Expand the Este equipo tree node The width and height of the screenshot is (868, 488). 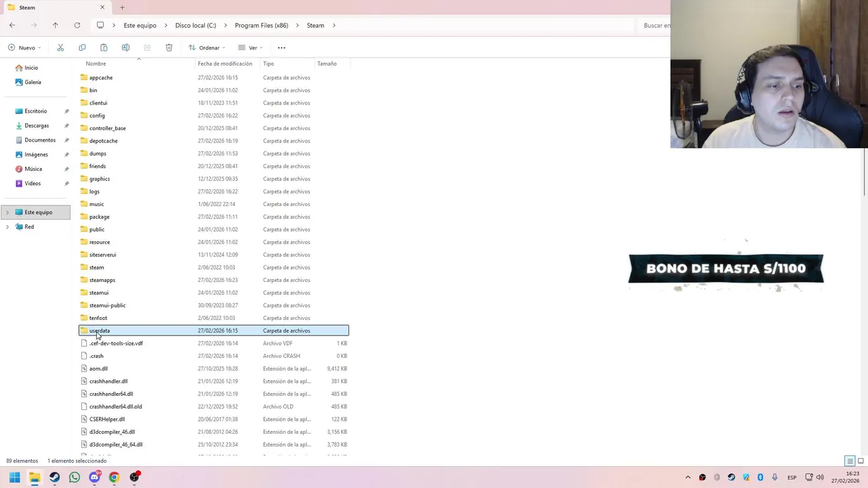(x=7, y=212)
